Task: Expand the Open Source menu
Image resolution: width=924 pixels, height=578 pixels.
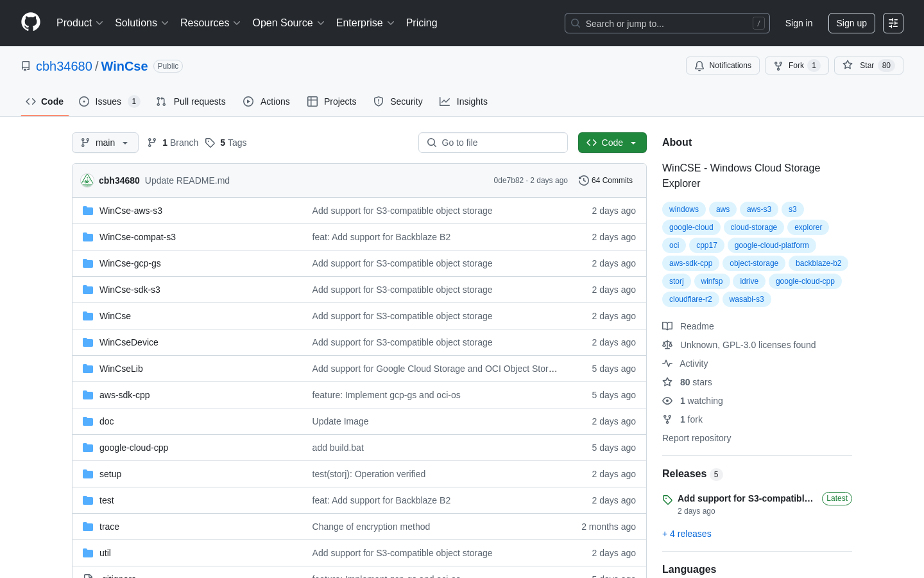Action: [289, 23]
